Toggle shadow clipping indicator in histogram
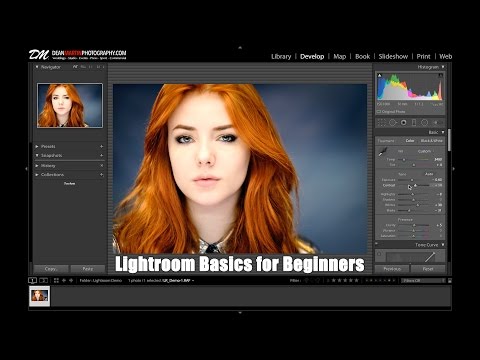The image size is (480, 360). tap(379, 76)
